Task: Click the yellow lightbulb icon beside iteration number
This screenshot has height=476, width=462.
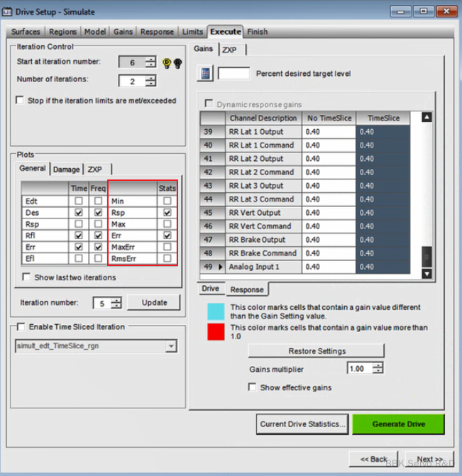Action: 166,62
